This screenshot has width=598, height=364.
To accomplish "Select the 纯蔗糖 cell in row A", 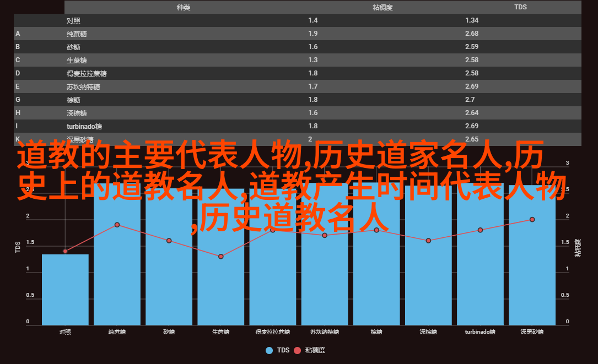I will point(77,34).
